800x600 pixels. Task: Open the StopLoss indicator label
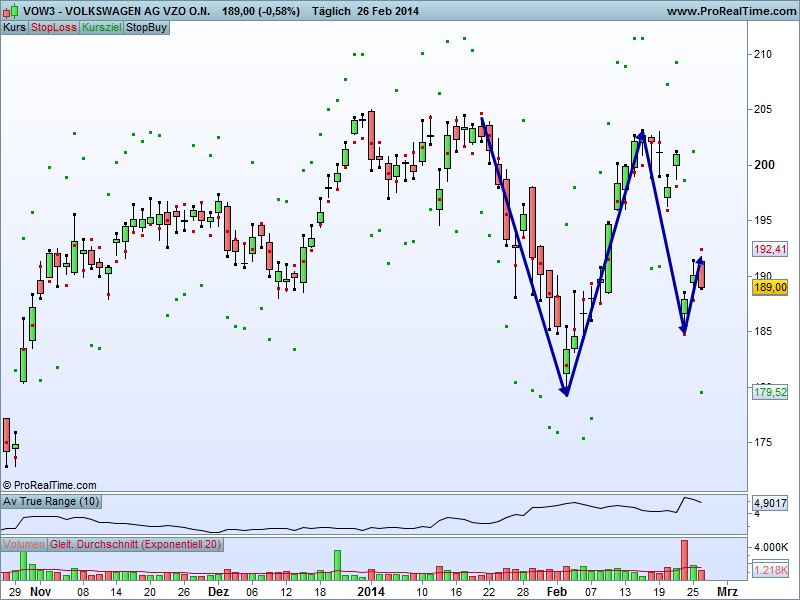pyautogui.click(x=54, y=28)
